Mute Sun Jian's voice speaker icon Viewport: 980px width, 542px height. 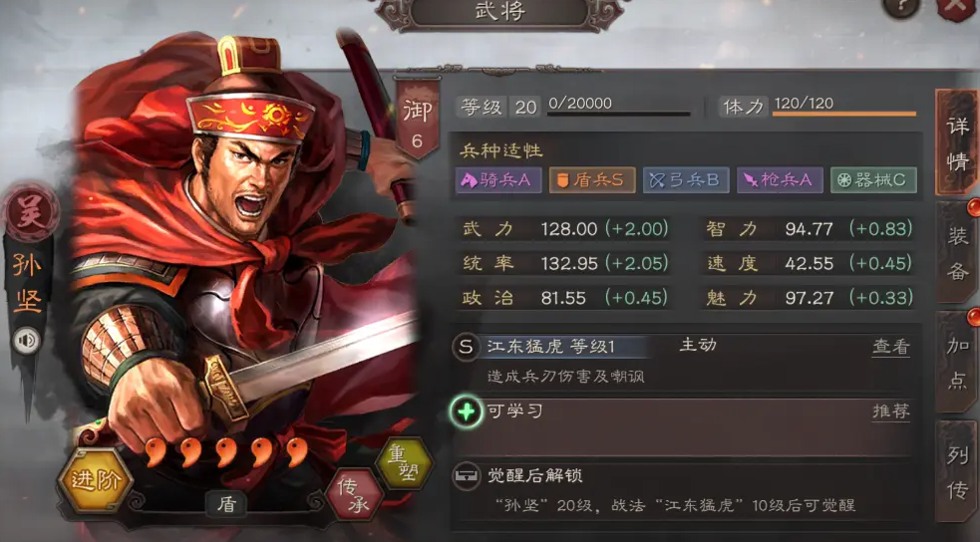tap(26, 341)
